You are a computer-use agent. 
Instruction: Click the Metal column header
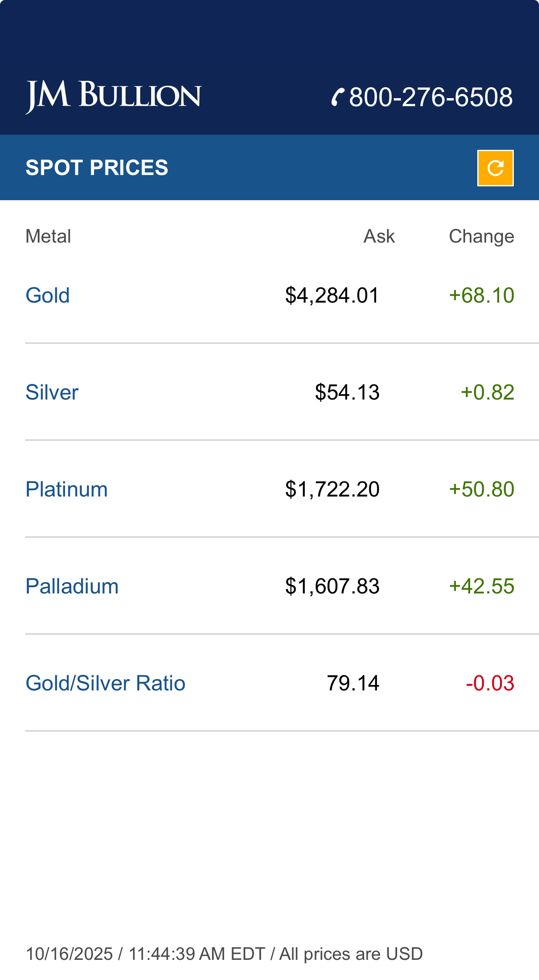(x=48, y=236)
